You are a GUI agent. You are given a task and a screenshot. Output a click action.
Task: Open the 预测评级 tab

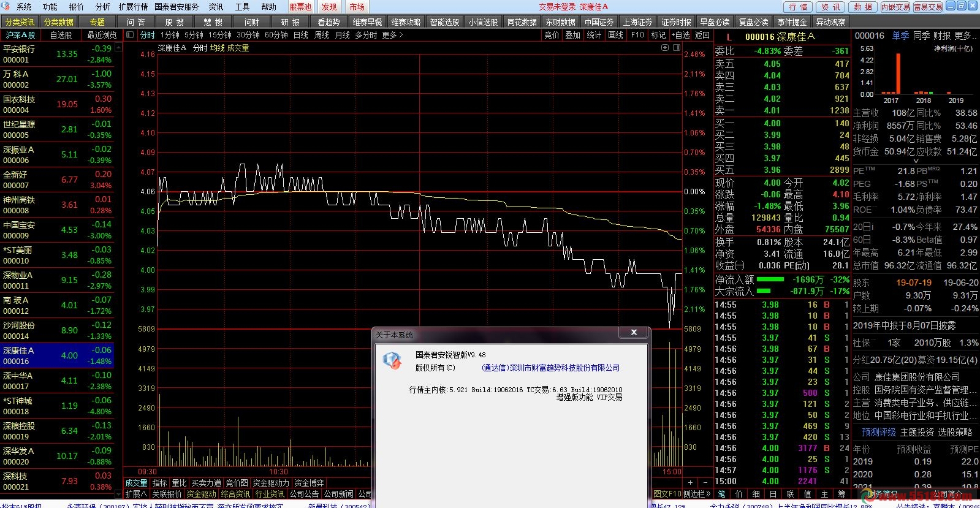(x=879, y=432)
